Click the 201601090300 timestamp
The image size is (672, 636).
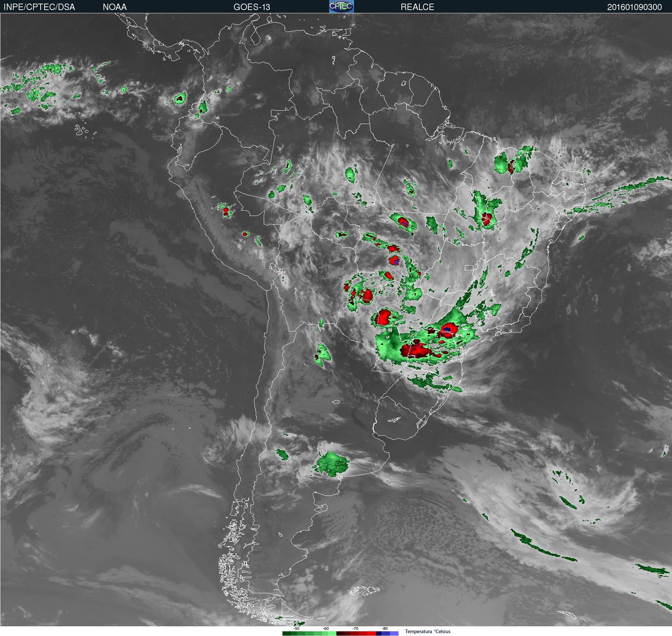click(634, 7)
